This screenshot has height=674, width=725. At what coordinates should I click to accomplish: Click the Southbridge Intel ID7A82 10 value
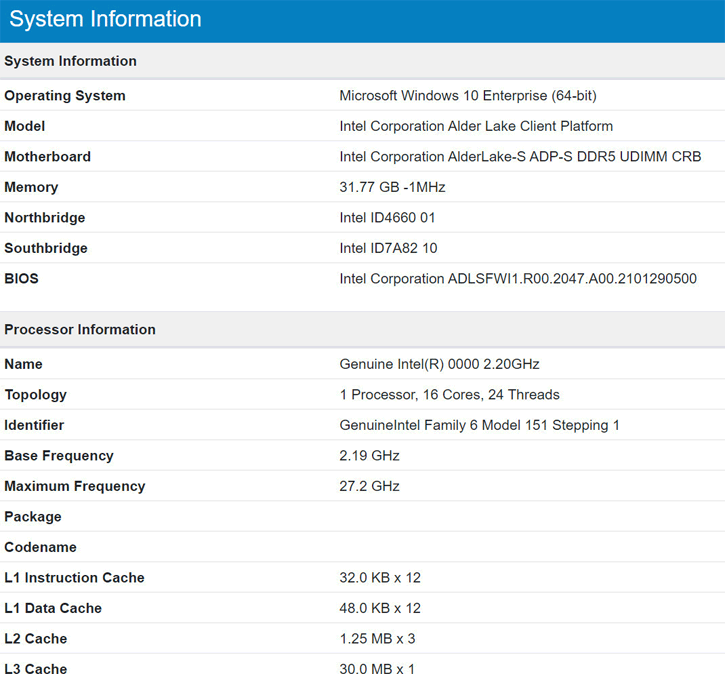[388, 248]
